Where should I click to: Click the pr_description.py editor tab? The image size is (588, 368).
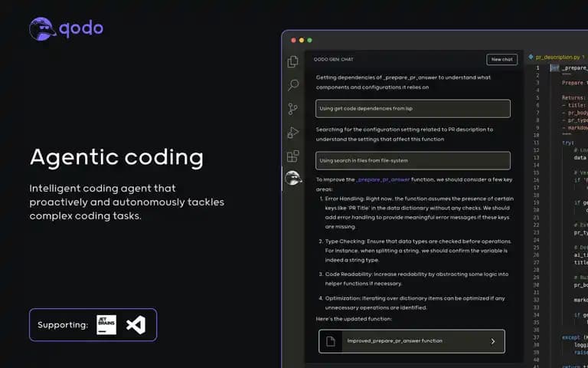(557, 57)
